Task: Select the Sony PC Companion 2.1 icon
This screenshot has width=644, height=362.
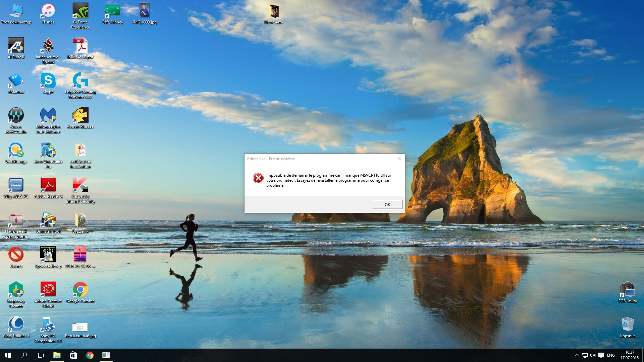Action: (x=48, y=330)
